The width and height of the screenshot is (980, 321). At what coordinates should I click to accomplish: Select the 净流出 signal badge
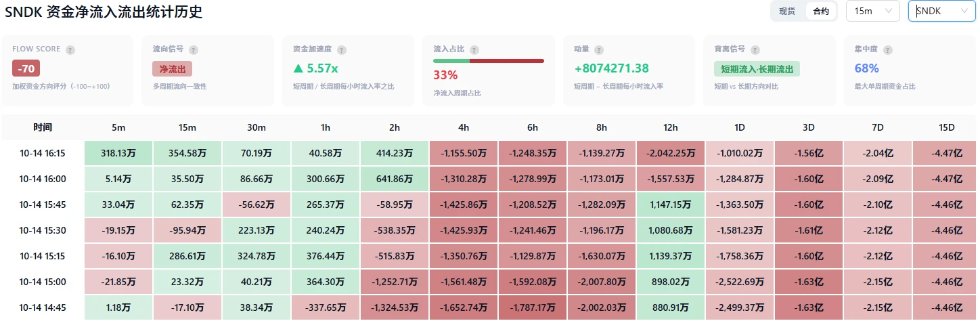pyautogui.click(x=173, y=69)
